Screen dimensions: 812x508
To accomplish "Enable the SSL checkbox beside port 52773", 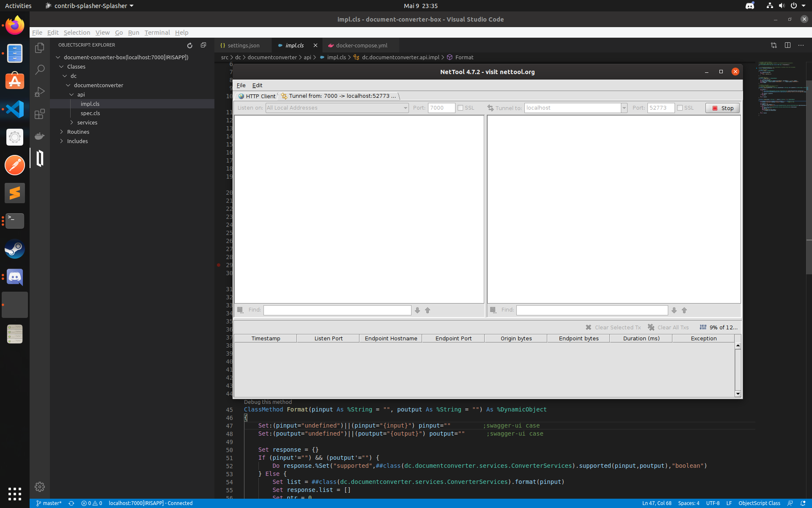I will point(680,108).
